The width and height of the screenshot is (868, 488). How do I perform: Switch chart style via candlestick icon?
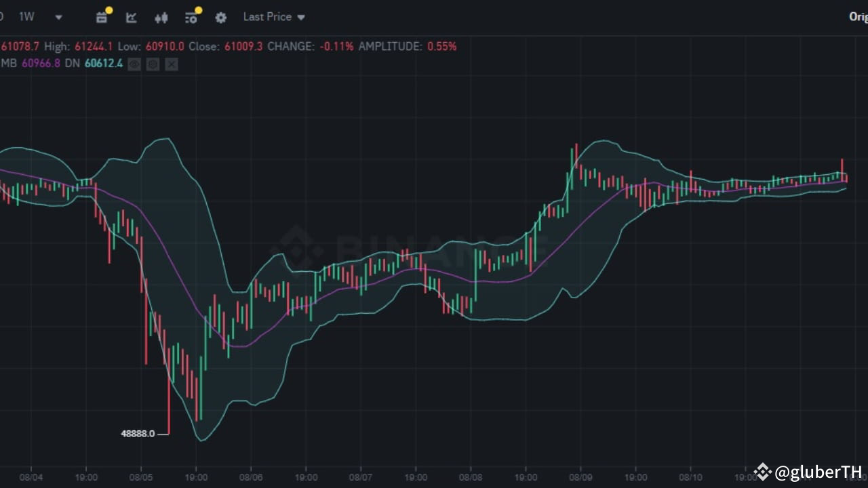161,18
